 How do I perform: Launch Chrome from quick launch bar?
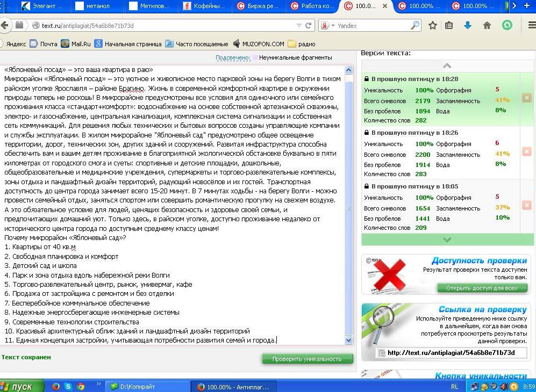point(81,387)
